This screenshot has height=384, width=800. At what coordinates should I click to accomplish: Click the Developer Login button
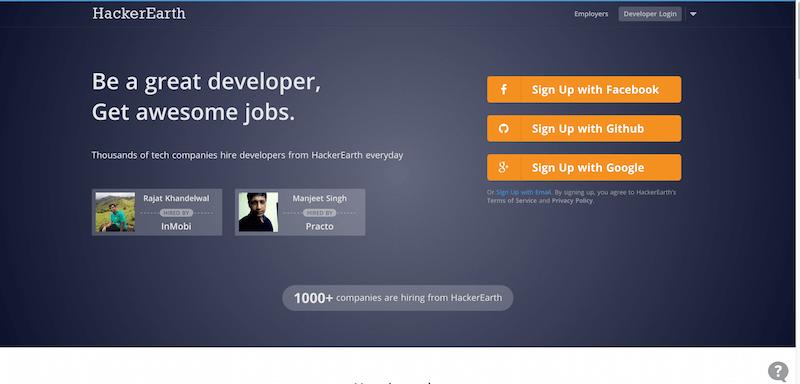click(x=650, y=14)
